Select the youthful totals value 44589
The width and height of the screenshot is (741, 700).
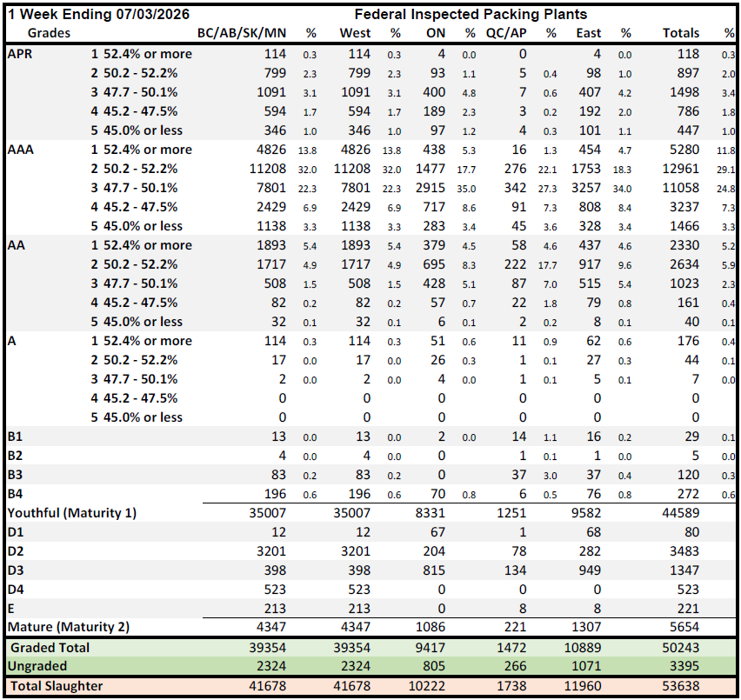(x=681, y=513)
